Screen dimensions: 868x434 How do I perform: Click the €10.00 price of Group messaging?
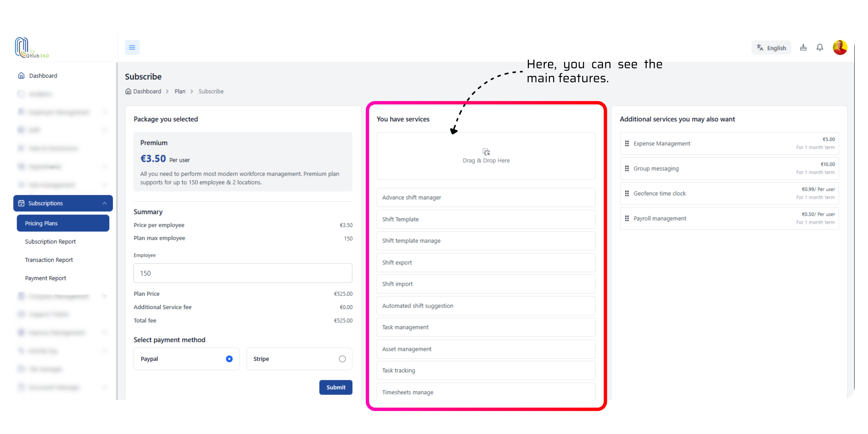click(x=828, y=164)
